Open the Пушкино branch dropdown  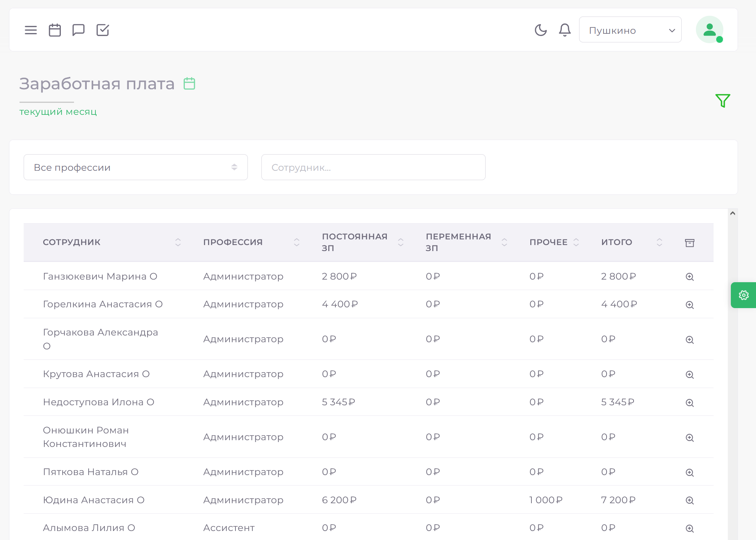(630, 30)
